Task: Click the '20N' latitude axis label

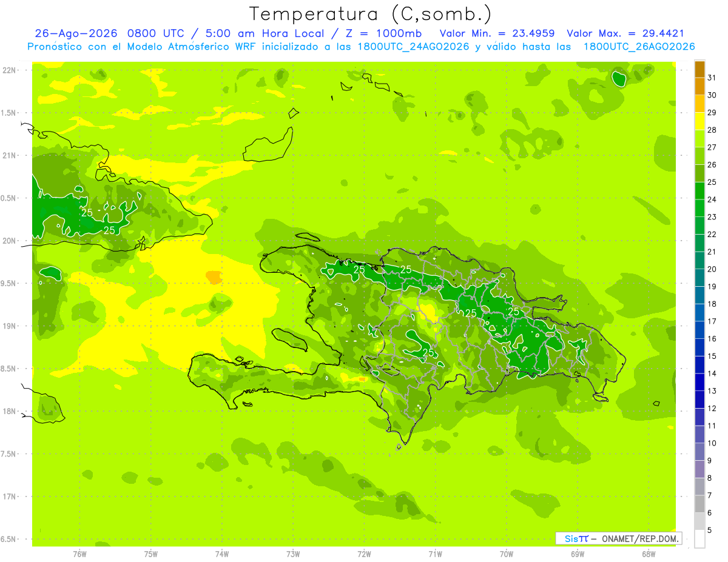Action: 9,241
